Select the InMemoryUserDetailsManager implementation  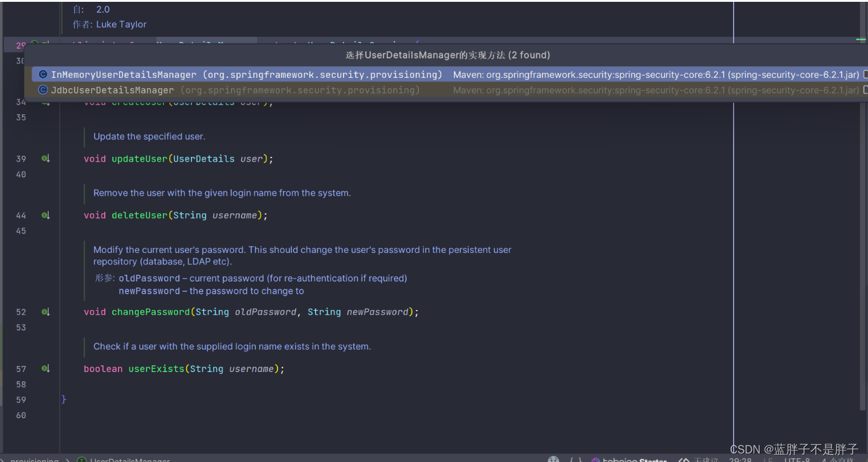click(x=450, y=75)
